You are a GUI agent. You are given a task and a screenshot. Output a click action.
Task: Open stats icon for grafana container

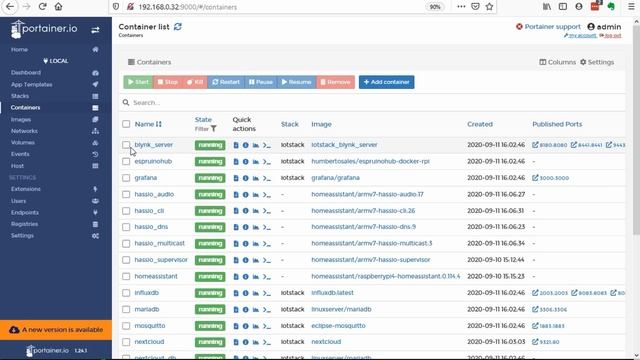(x=256, y=178)
